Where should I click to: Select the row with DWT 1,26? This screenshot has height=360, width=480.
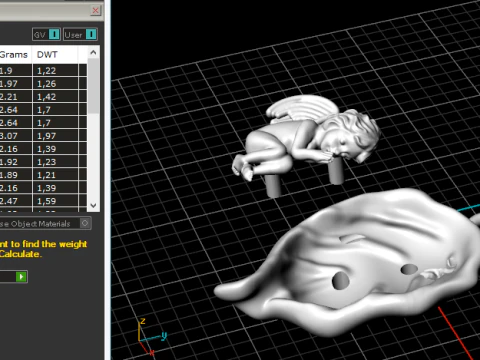tap(43, 83)
